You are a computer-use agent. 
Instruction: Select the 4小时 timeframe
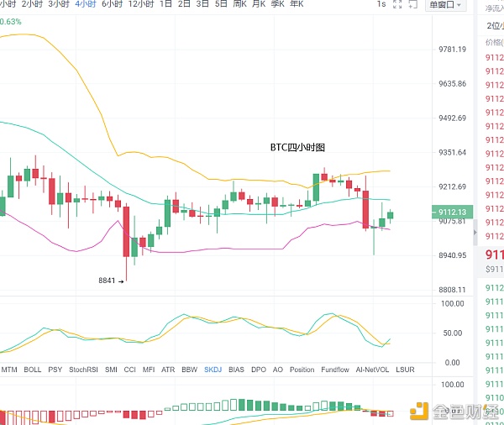(86, 4)
